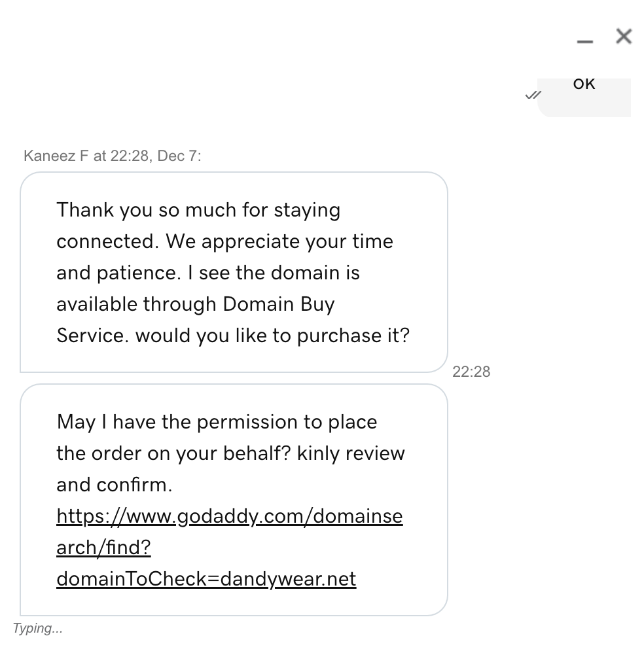
Task: Click the "and patience. I see the domain is" line
Action: [x=208, y=273]
